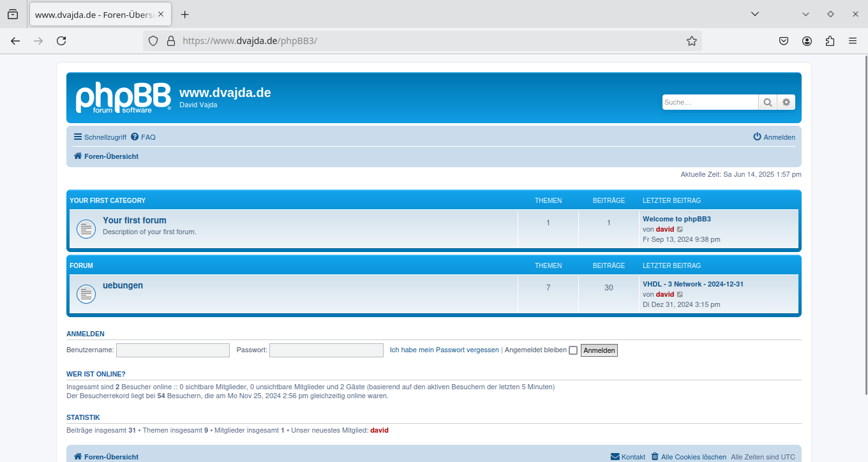The image size is (868, 462).
Task: Select the www.dvajda.de browser tab
Action: 94,14
